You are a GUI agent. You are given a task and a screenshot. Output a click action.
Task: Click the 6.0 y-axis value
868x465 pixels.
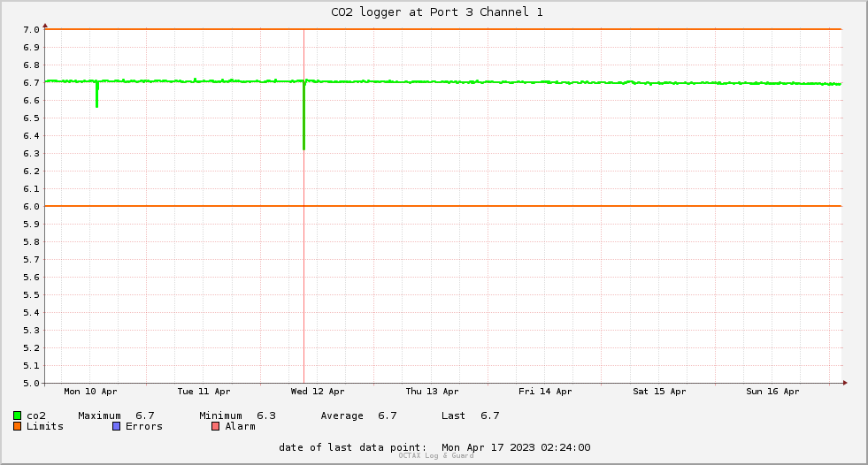pyautogui.click(x=31, y=207)
